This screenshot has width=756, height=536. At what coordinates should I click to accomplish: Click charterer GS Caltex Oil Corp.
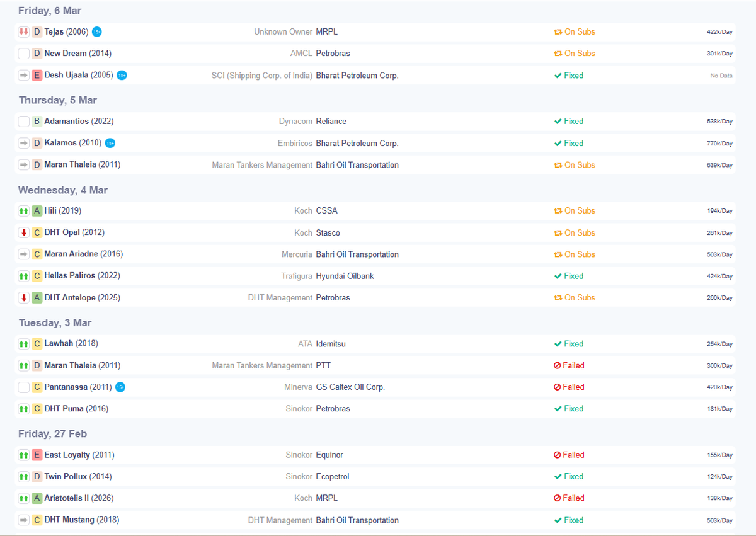click(350, 387)
